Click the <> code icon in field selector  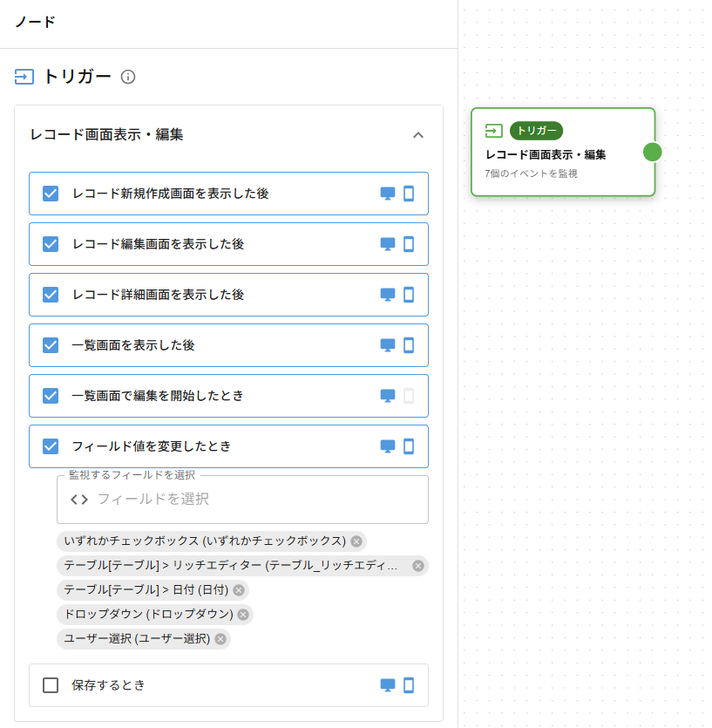coord(77,499)
